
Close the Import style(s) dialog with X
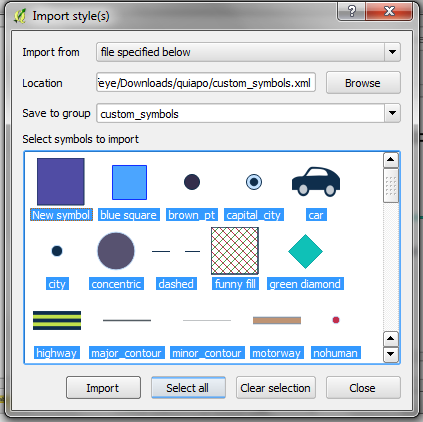389,11
